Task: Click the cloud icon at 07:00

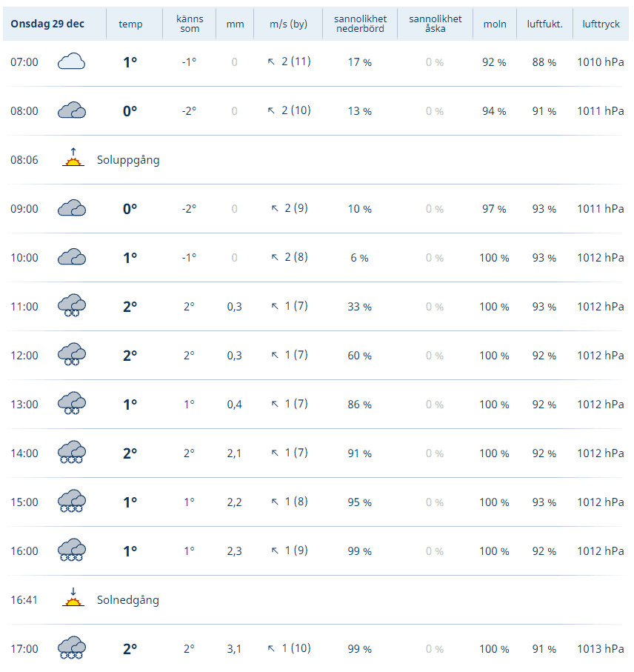Action: (x=72, y=61)
